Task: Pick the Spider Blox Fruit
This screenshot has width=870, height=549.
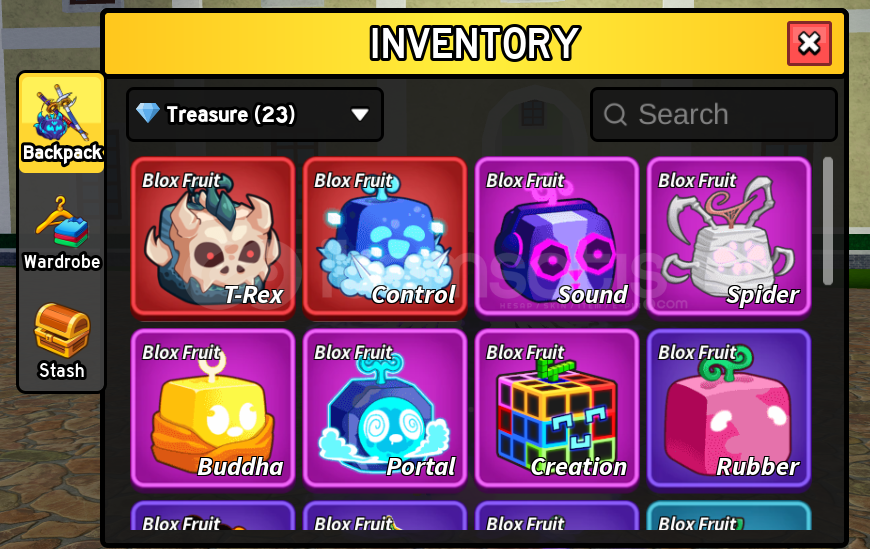Action: pos(729,238)
